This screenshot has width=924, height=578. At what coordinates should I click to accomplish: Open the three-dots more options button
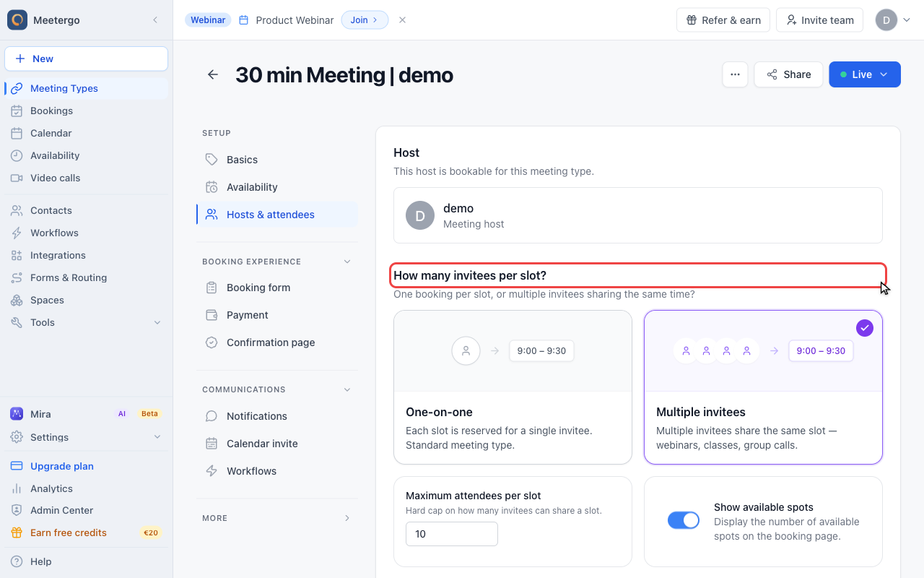coord(735,74)
